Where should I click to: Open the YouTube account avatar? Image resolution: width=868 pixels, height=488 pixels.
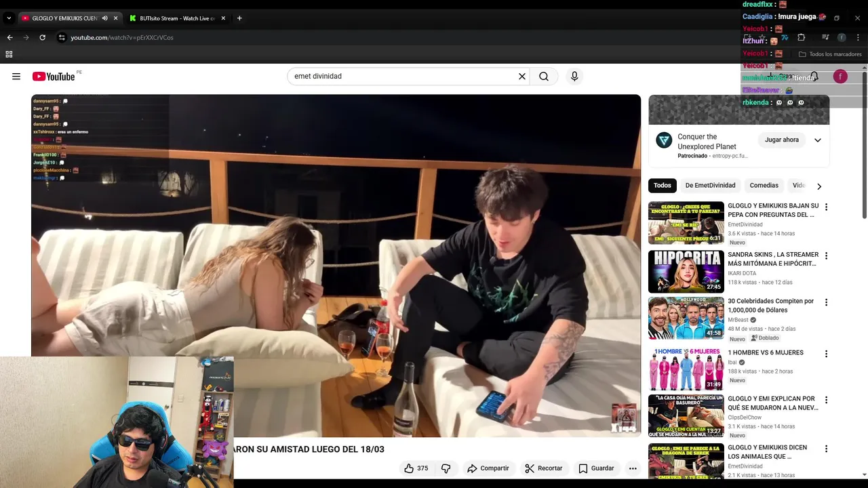[840, 77]
